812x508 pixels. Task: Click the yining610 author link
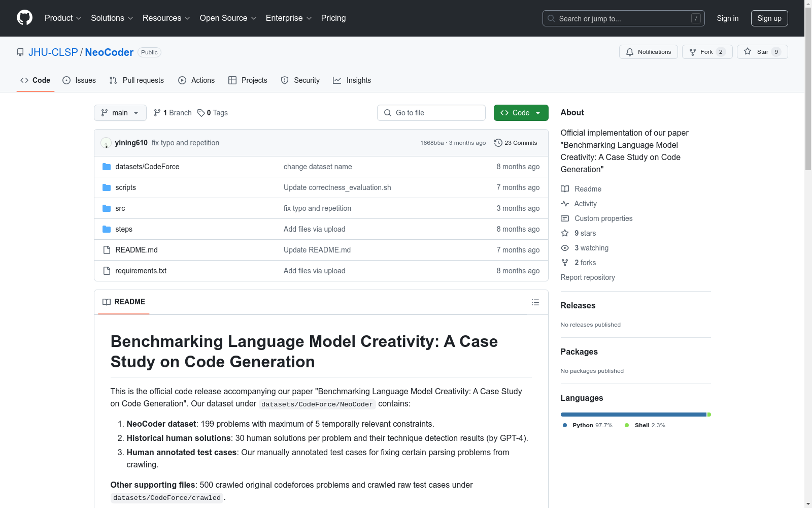pos(131,143)
